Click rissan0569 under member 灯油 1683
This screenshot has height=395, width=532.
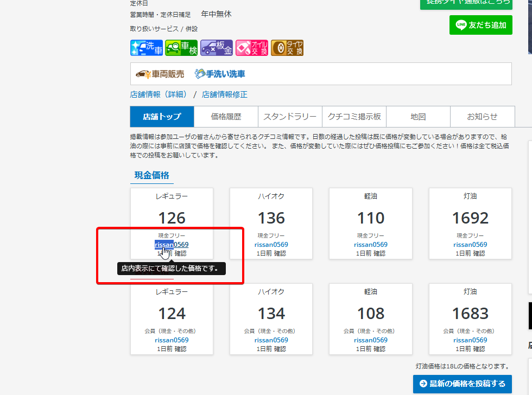(470, 340)
